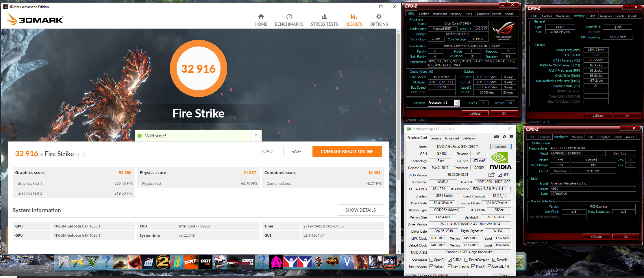Go to HOME in 3DMark navigation
This screenshot has width=644, height=278.
(261, 20)
